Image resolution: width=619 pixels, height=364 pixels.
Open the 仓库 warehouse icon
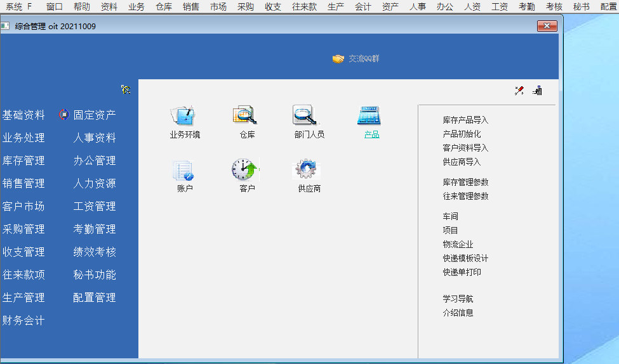click(245, 115)
